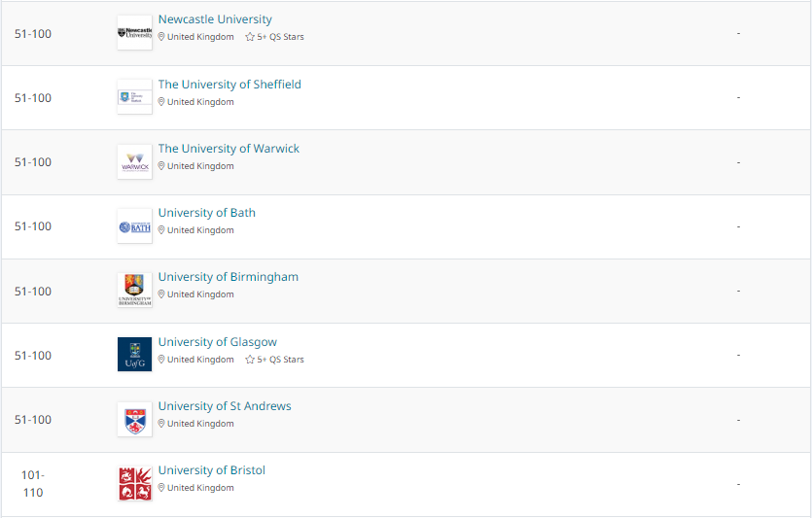Click the University of Sheffield logo
The height and width of the screenshot is (518, 812).
[134, 97]
